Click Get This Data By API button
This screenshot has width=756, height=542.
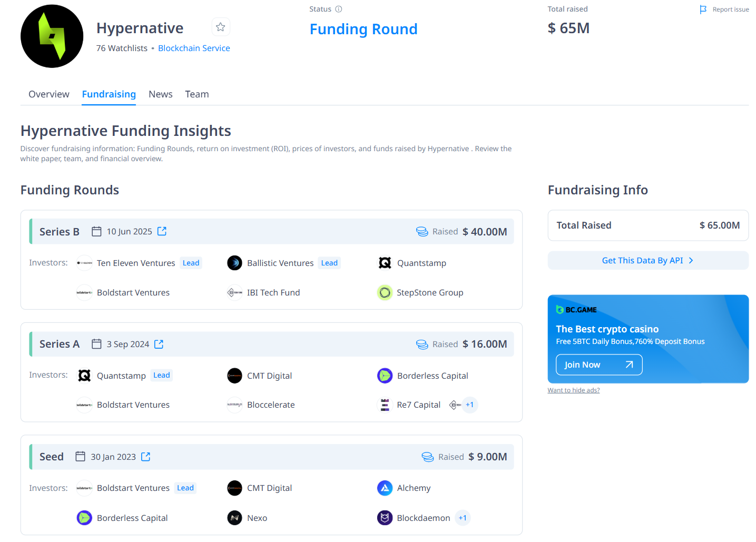coord(648,260)
